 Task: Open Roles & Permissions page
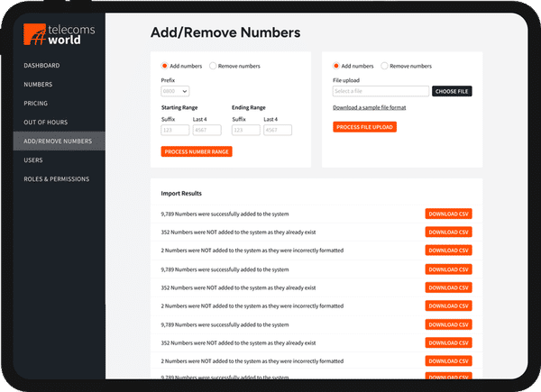pos(57,179)
